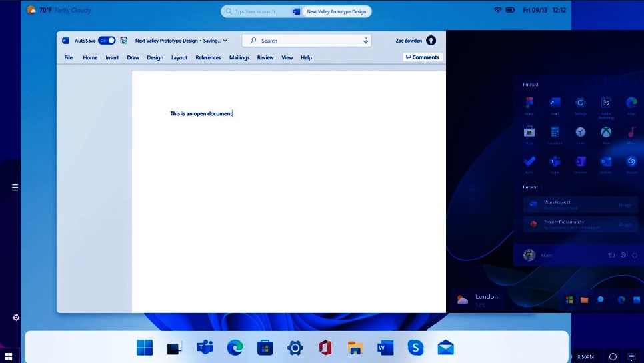Select the References tab
644x363 pixels.
(x=208, y=57)
